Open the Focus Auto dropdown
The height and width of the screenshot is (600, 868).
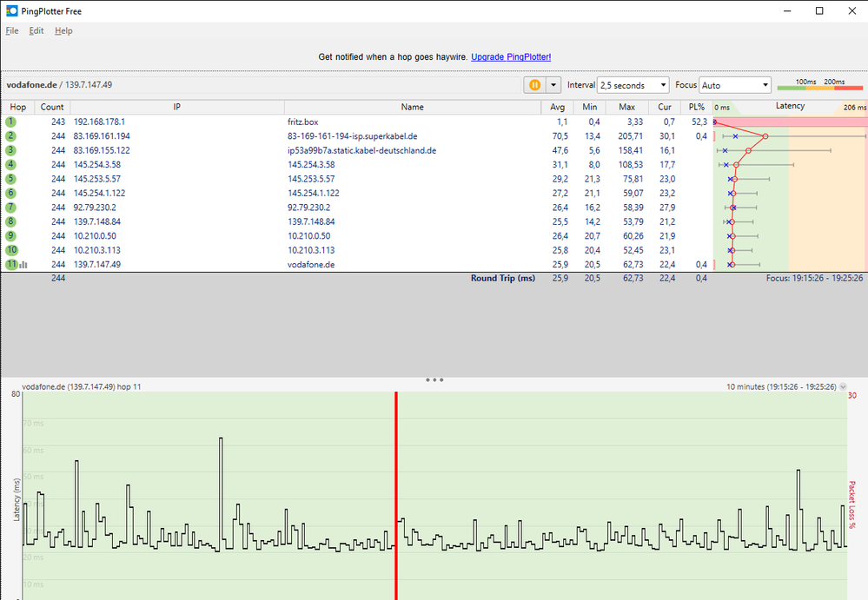pyautogui.click(x=735, y=85)
